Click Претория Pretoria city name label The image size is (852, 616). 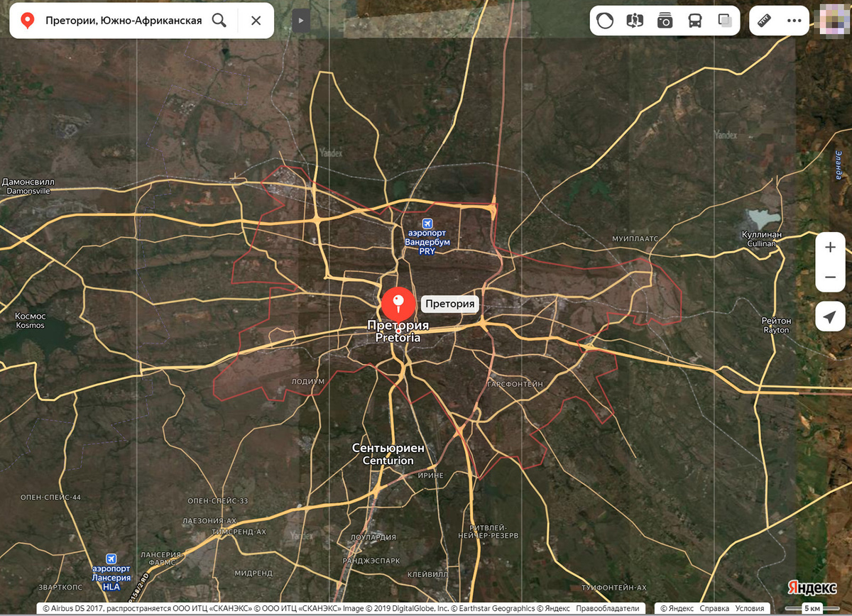(x=398, y=332)
